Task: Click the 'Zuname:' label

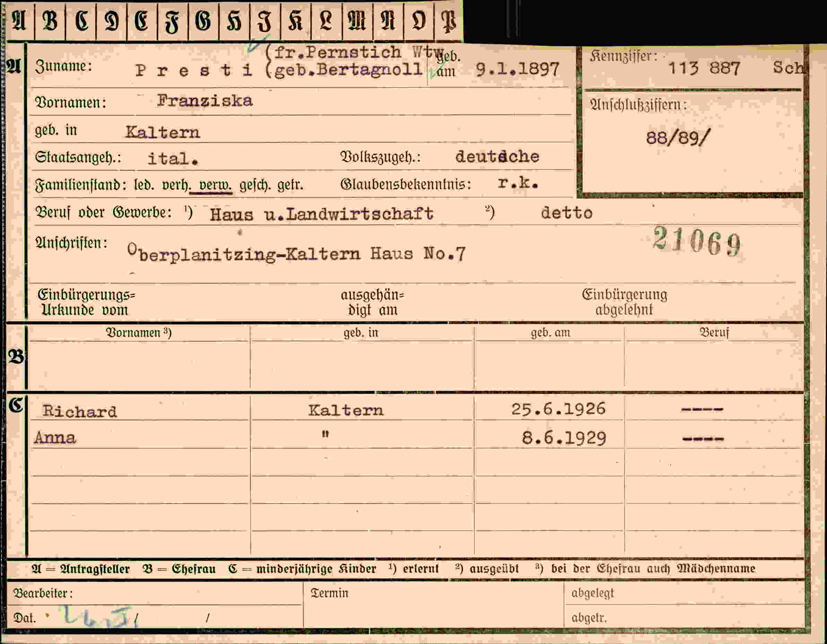Action: 64,66
